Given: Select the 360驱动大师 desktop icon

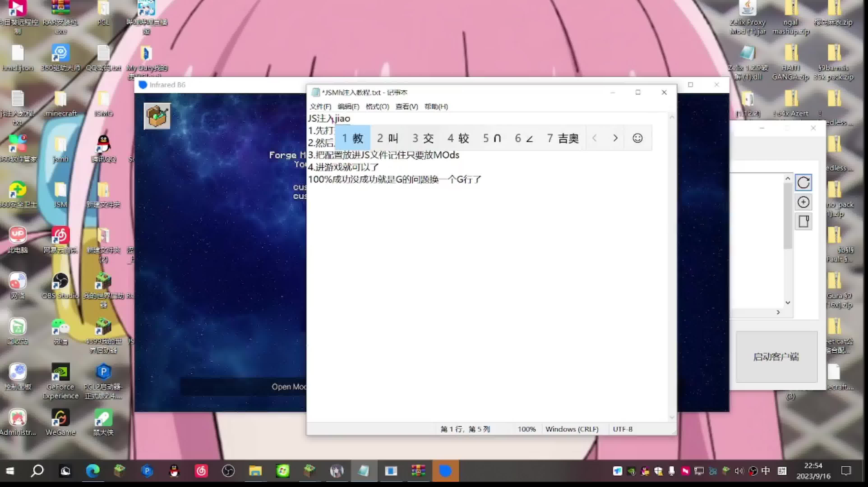Looking at the screenshot, I should pos(60,57).
